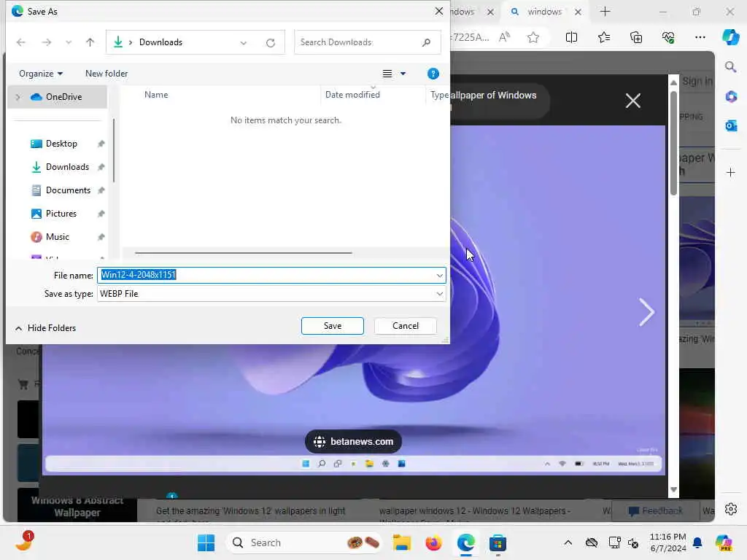Refresh the Downloads folder view
Viewport: 747px width, 560px height.
click(271, 43)
